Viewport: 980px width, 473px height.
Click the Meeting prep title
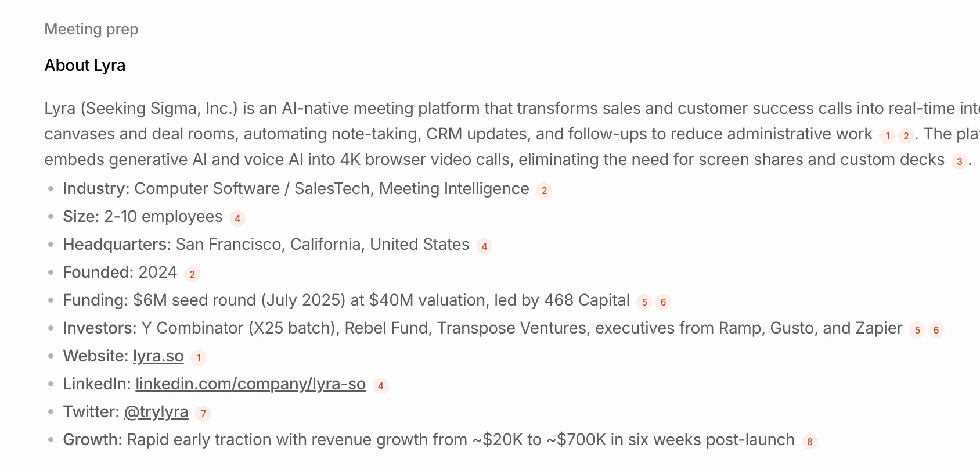91,29
